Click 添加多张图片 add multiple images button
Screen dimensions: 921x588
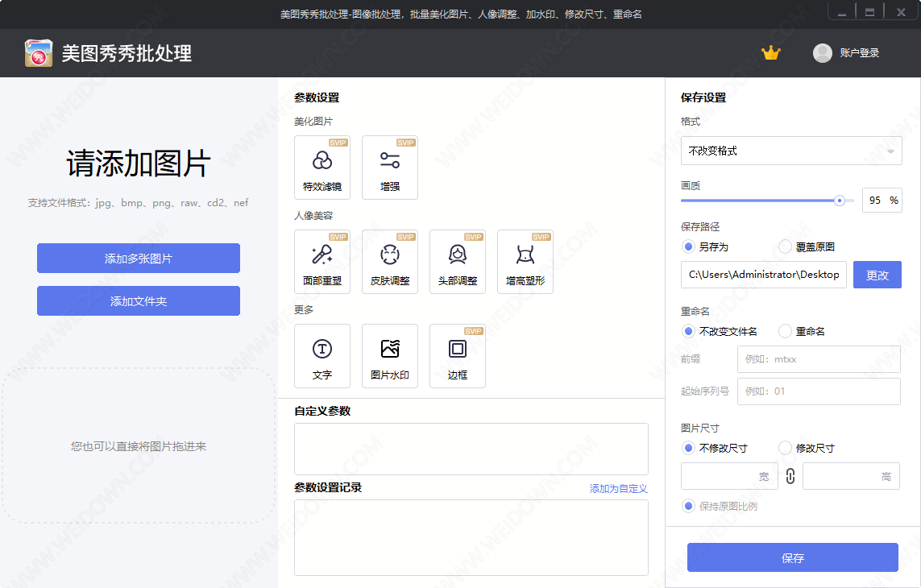[139, 259]
